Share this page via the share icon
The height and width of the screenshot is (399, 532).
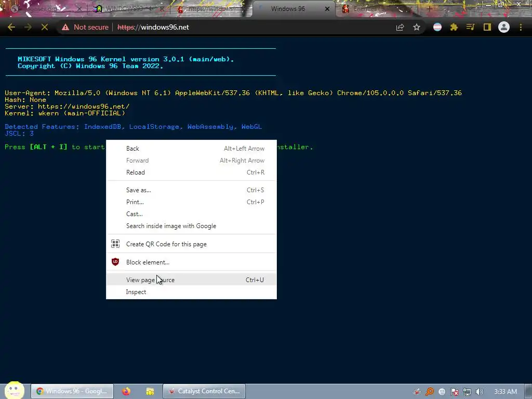pos(400,27)
